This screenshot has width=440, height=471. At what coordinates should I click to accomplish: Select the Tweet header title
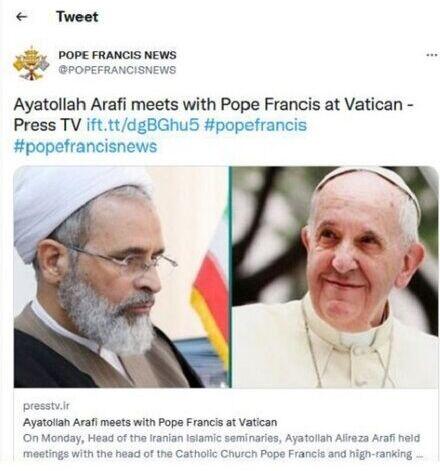point(77,17)
